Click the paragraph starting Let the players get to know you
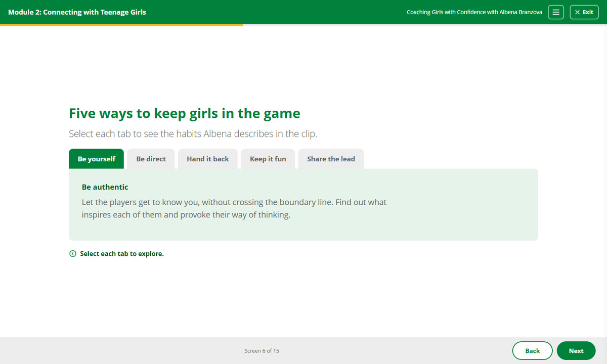 pyautogui.click(x=234, y=208)
